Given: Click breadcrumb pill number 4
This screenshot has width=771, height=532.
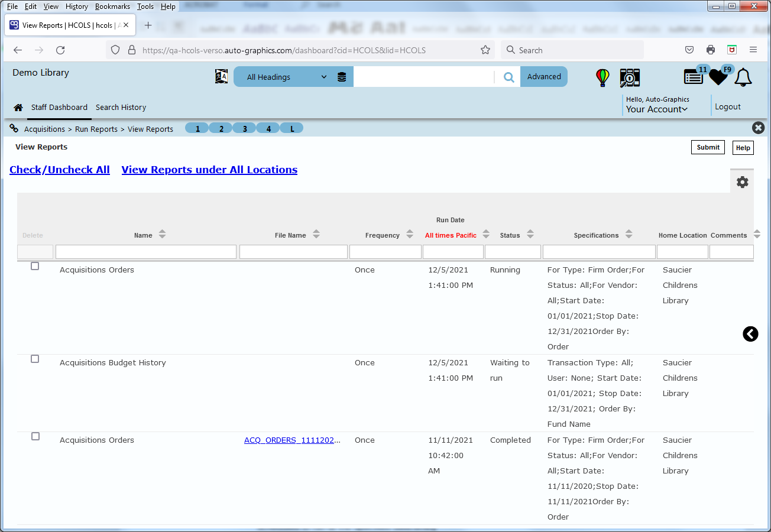Looking at the screenshot, I should [268, 128].
